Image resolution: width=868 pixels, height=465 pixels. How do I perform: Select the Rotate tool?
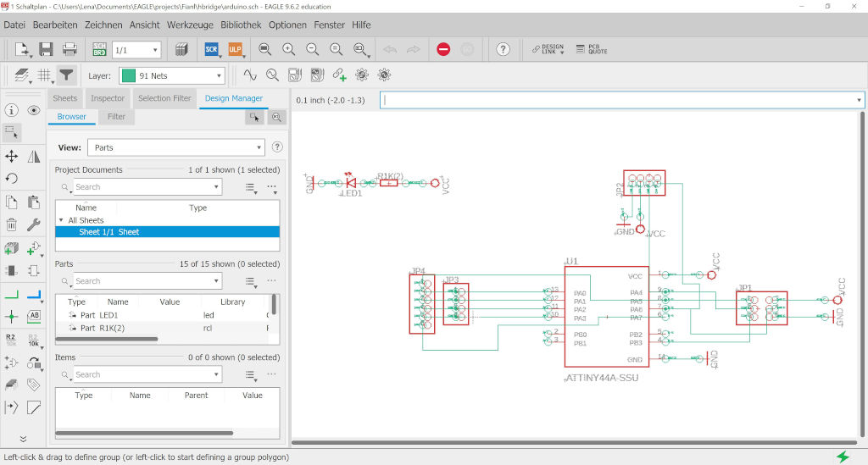pyautogui.click(x=12, y=179)
